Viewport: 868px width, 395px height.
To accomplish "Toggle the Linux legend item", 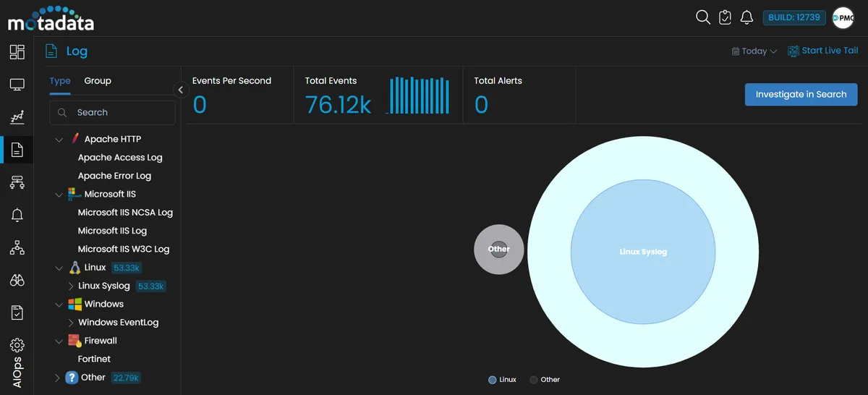I will tap(503, 379).
